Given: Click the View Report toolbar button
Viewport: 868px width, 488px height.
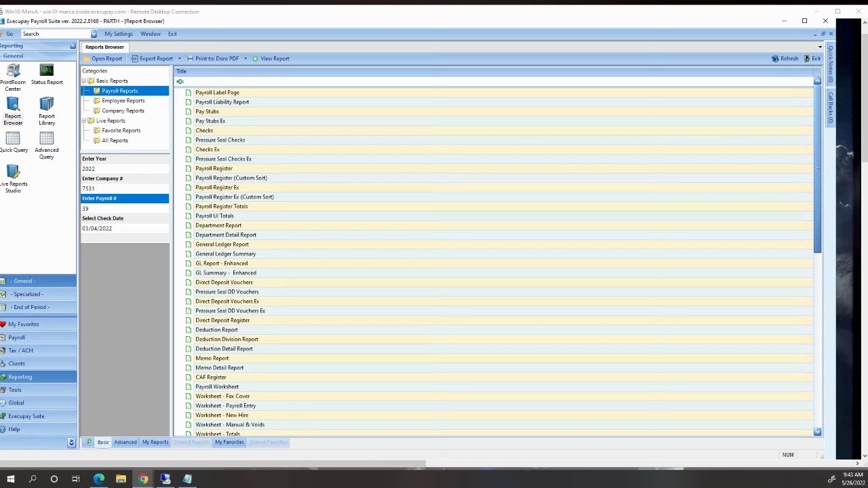Looking at the screenshot, I should [x=271, y=59].
